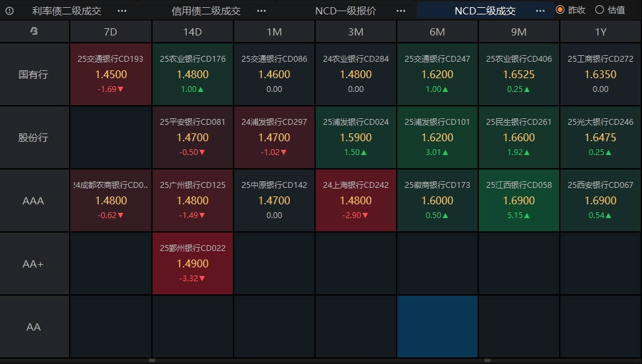Click the 3M column header
The image size is (642, 364).
click(x=356, y=32)
